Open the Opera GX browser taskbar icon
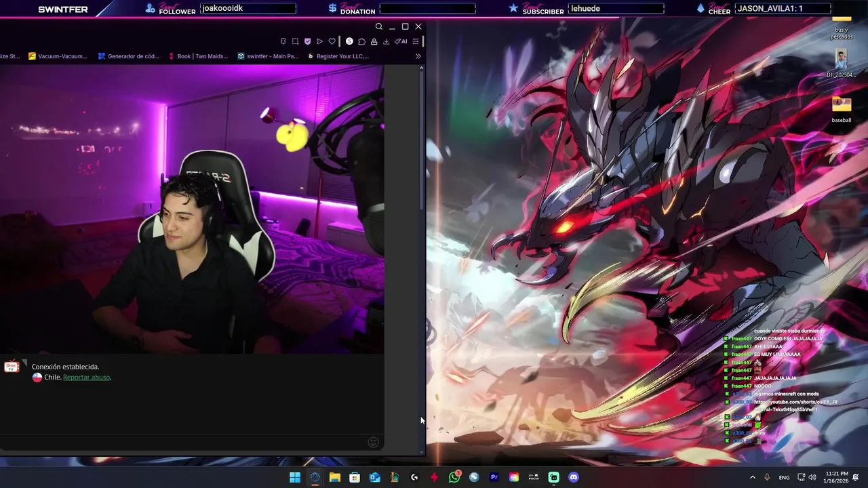Screen dimensions: 868x488 315,477
